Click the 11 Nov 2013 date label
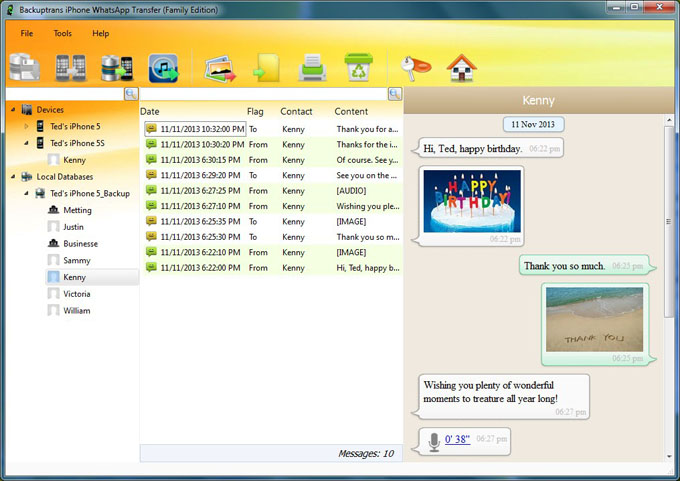 pos(533,124)
